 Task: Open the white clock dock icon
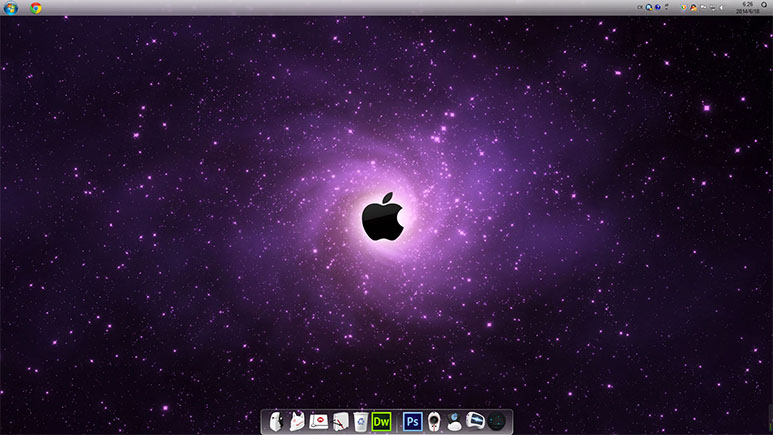(340, 422)
